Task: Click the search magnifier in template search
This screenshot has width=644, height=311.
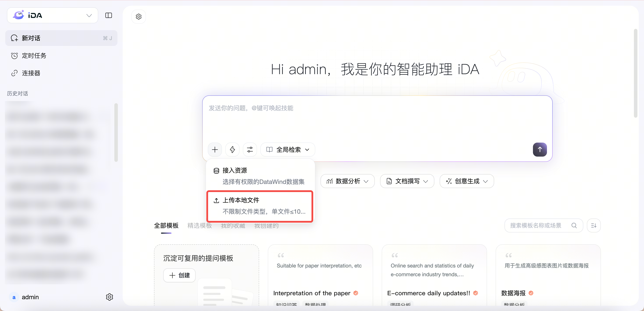Action: coord(574,225)
